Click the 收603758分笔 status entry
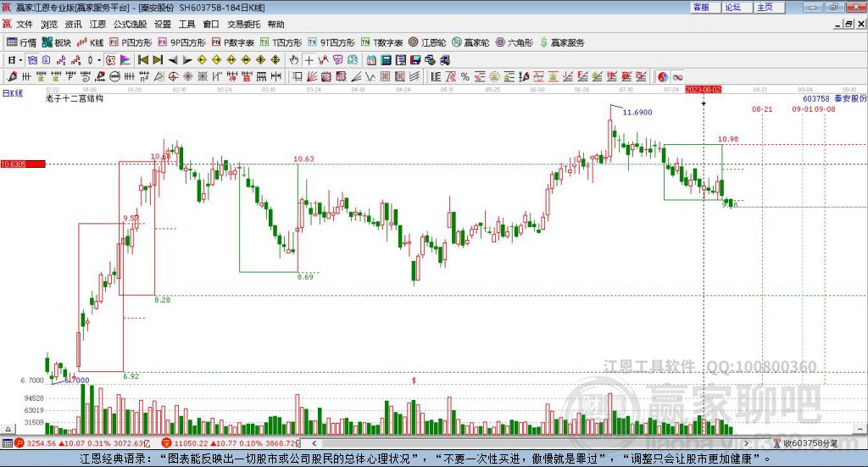Image resolution: width=868 pixels, height=467 pixels. pyautogui.click(x=810, y=443)
